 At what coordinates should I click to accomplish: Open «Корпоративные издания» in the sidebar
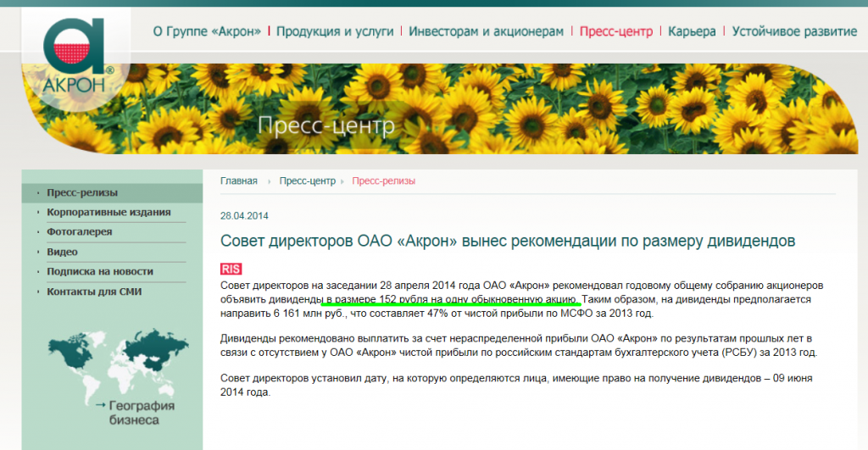[x=108, y=212]
